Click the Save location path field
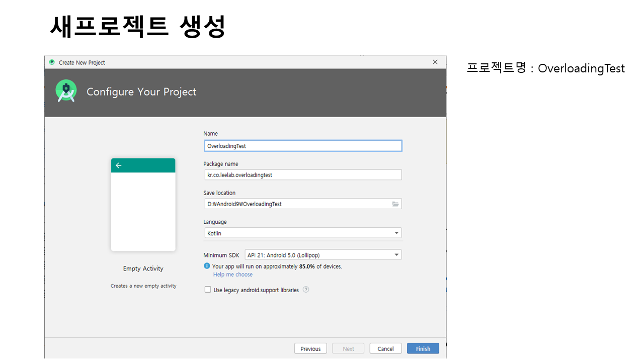Screen dimensions: 644x362 297,204
